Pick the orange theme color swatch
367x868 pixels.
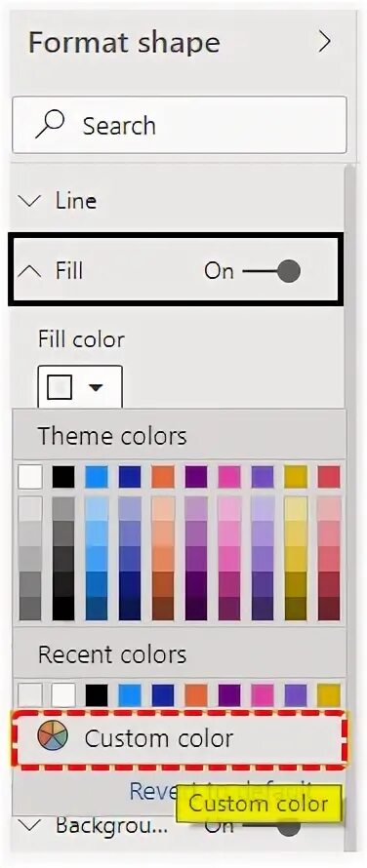[x=163, y=477]
